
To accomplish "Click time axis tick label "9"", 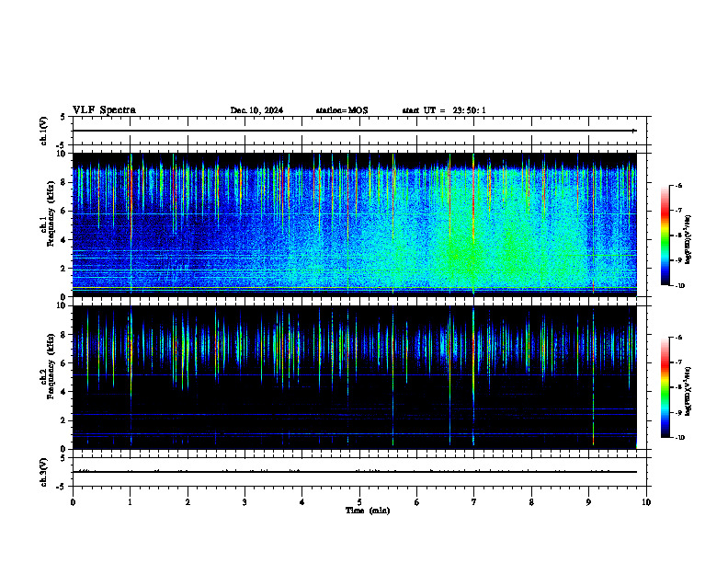I will (588, 502).
